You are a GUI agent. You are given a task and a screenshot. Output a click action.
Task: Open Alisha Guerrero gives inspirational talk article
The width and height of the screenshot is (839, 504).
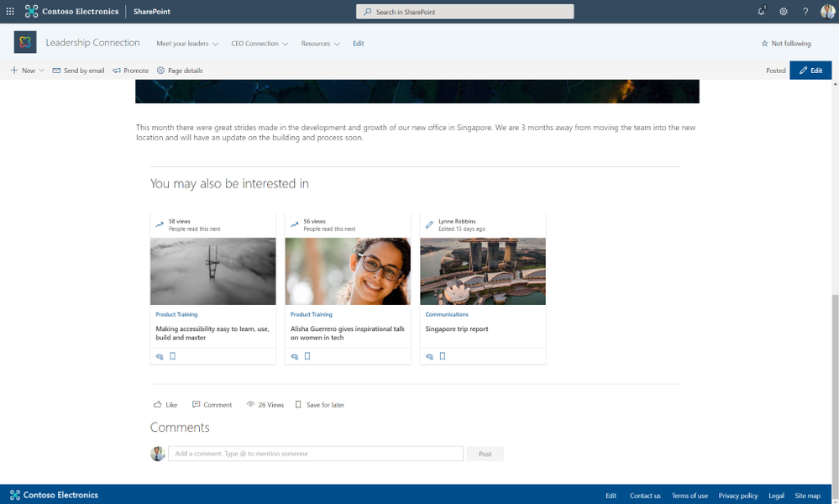(347, 333)
